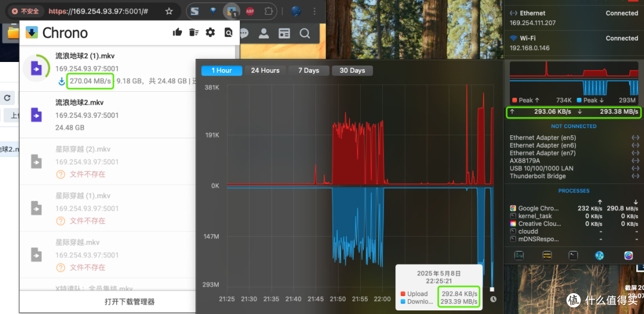Click the file icon beside 流浪地球2.mkv 24.48 GB

(36, 115)
